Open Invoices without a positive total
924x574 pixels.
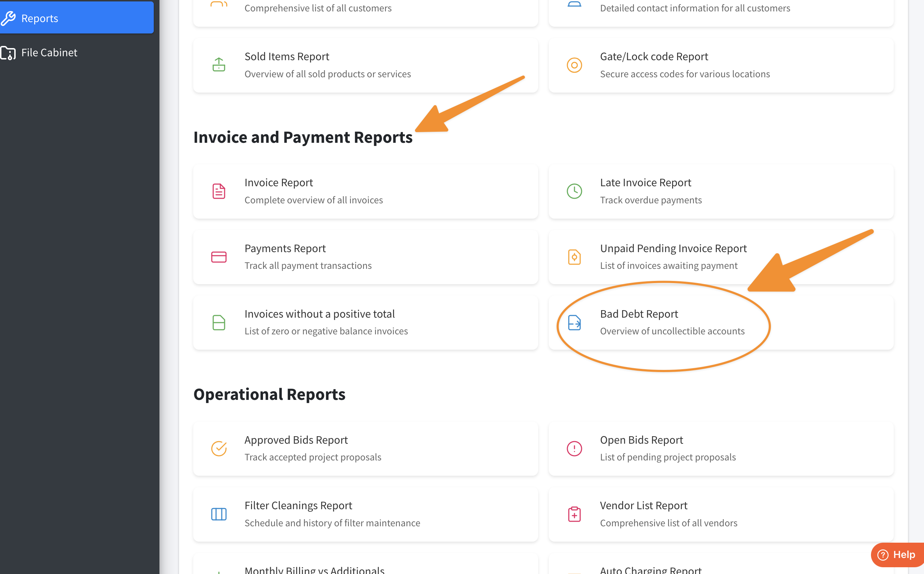point(320,314)
